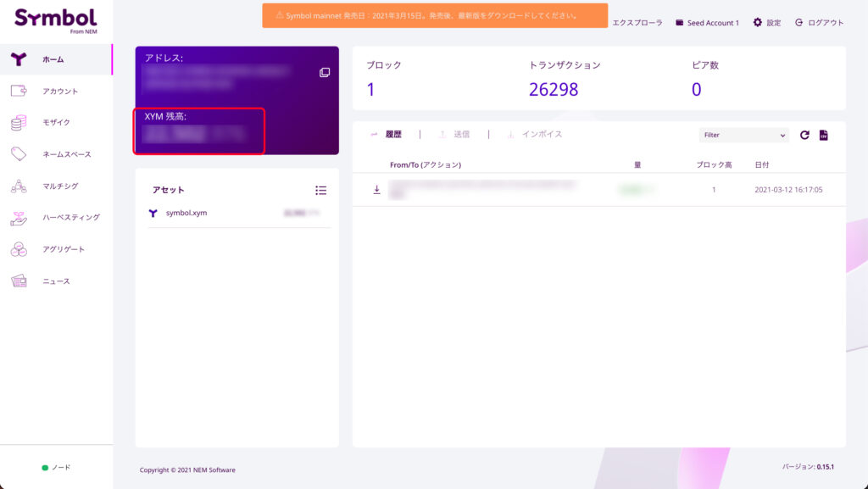Open the Seed Account 1 selector
Screen dimensions: 868x489
click(707, 23)
